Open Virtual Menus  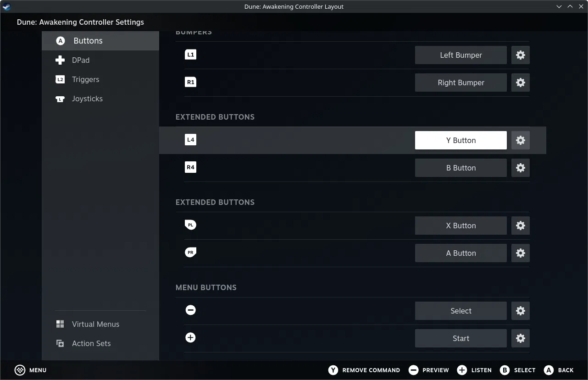[95, 324]
